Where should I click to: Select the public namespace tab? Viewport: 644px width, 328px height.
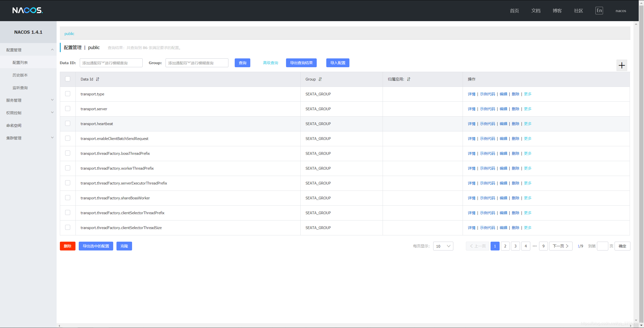69,34
